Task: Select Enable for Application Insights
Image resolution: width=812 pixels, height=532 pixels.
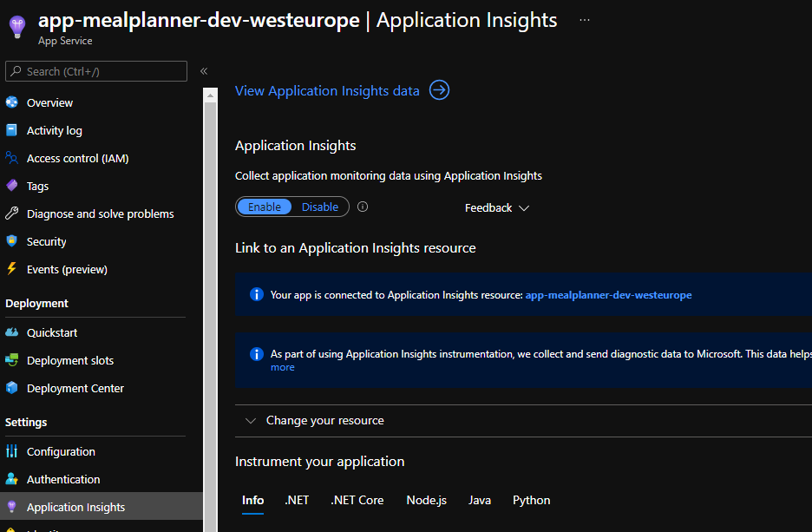Action: [x=264, y=207]
